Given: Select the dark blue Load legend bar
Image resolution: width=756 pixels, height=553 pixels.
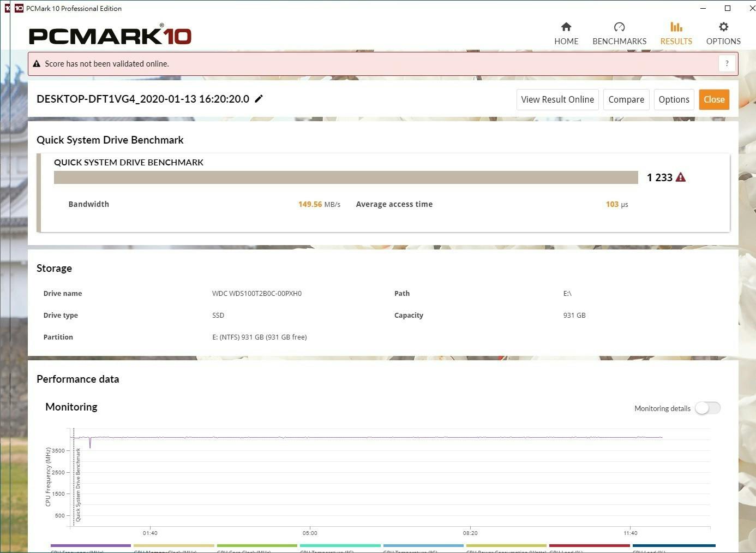Looking at the screenshot, I should pyautogui.click(x=674, y=545).
